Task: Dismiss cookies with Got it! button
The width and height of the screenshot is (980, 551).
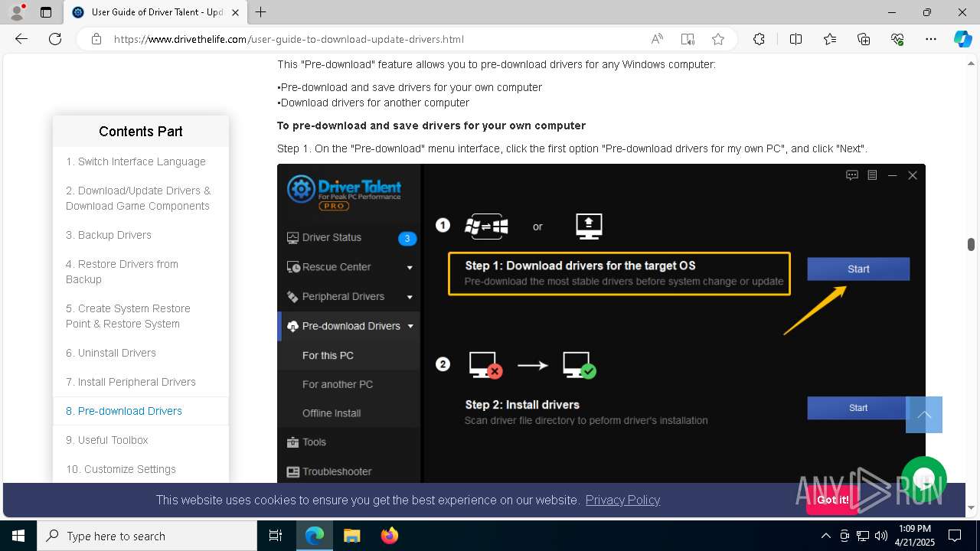Action: [832, 500]
